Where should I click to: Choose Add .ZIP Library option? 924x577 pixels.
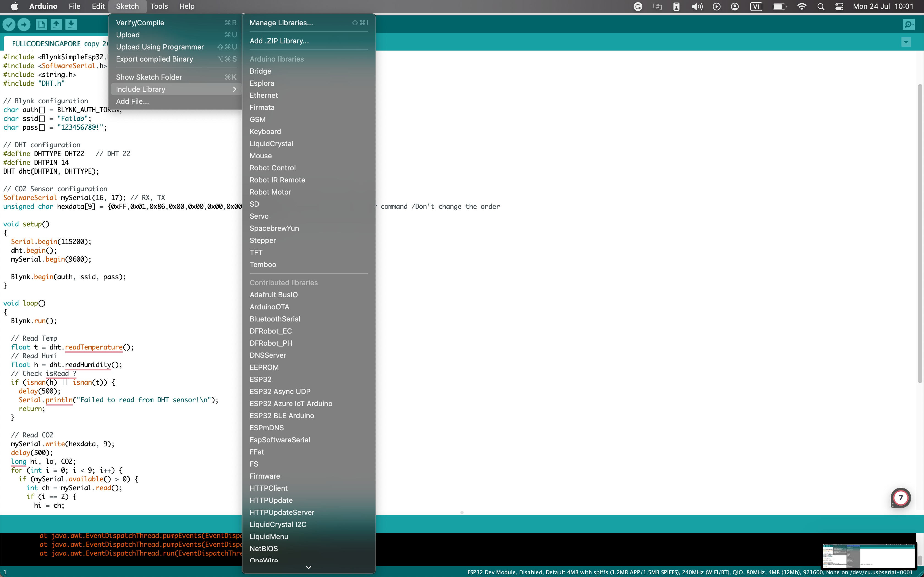pos(279,41)
